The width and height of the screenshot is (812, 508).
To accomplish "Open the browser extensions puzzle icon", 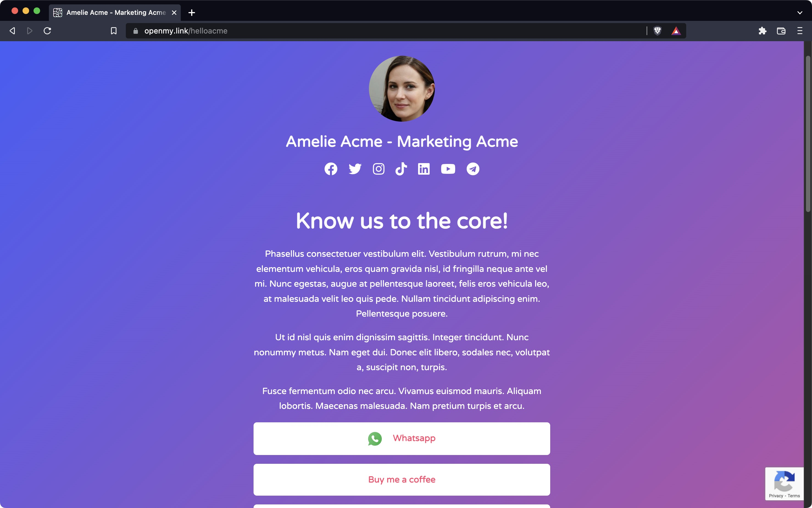I will point(762,31).
